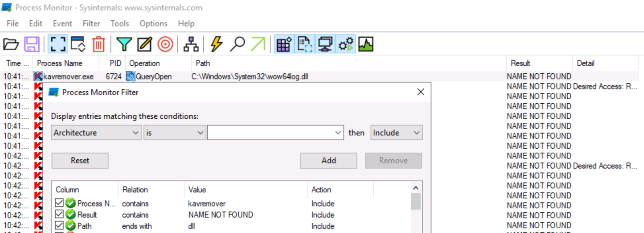Open the Tools menu
644x233 pixels.
[120, 23]
